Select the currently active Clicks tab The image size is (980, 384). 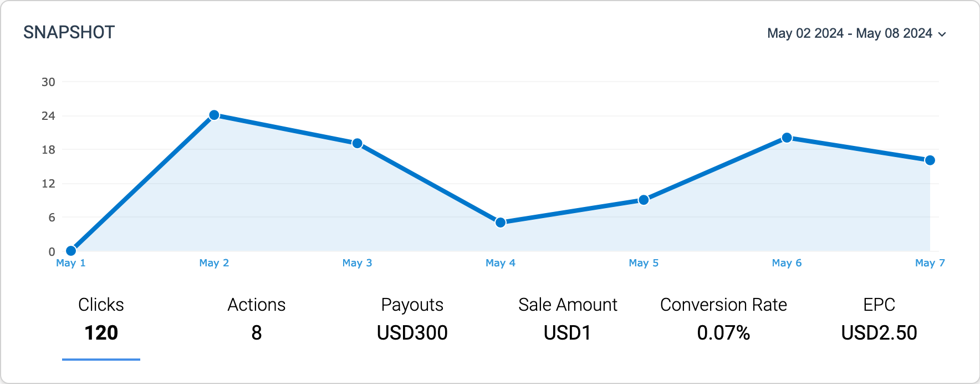[x=101, y=304]
